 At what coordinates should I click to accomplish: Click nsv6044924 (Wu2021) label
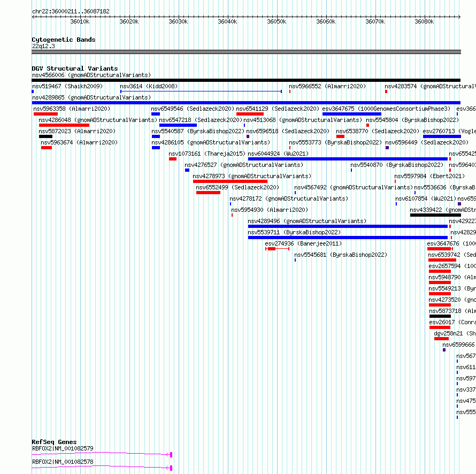click(x=278, y=154)
